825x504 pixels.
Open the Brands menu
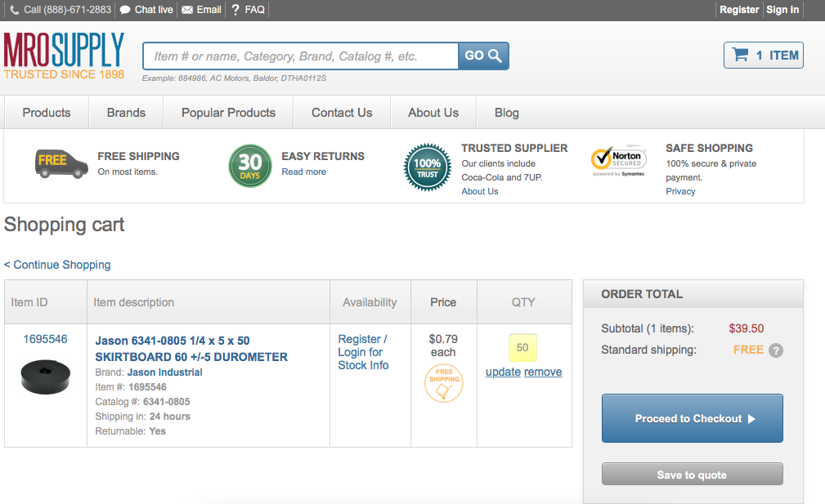pyautogui.click(x=126, y=113)
